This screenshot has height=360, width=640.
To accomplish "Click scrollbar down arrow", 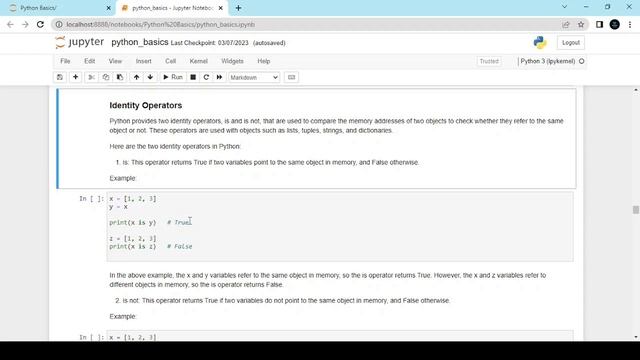I will tap(636, 337).
